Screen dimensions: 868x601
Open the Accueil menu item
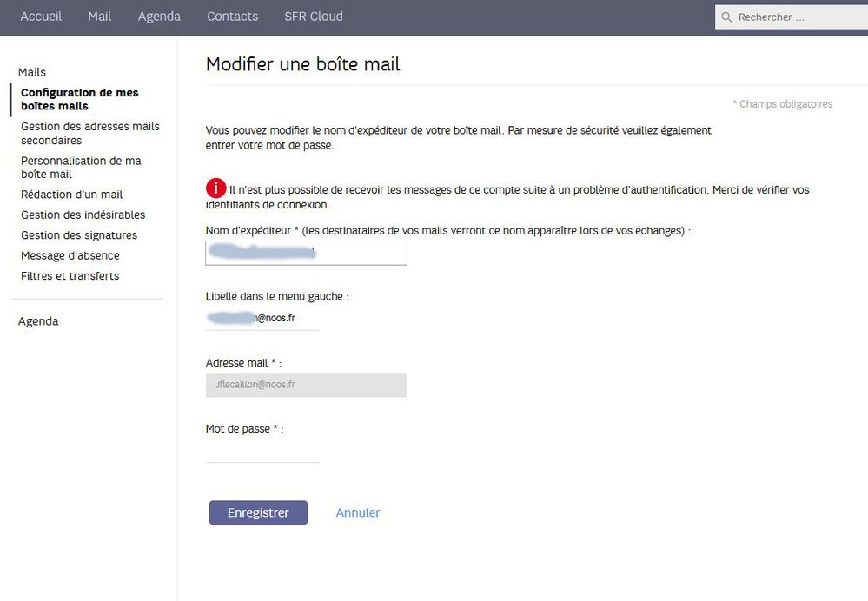(x=40, y=16)
